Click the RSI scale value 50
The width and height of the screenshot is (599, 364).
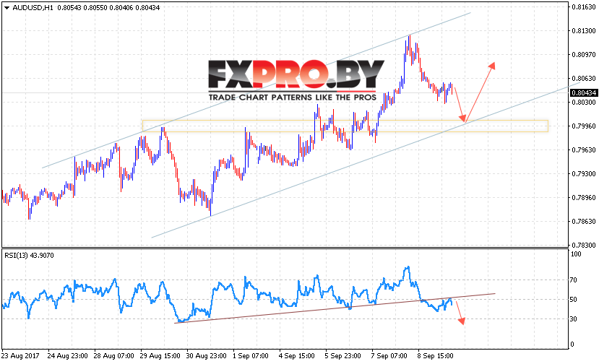[x=574, y=300]
